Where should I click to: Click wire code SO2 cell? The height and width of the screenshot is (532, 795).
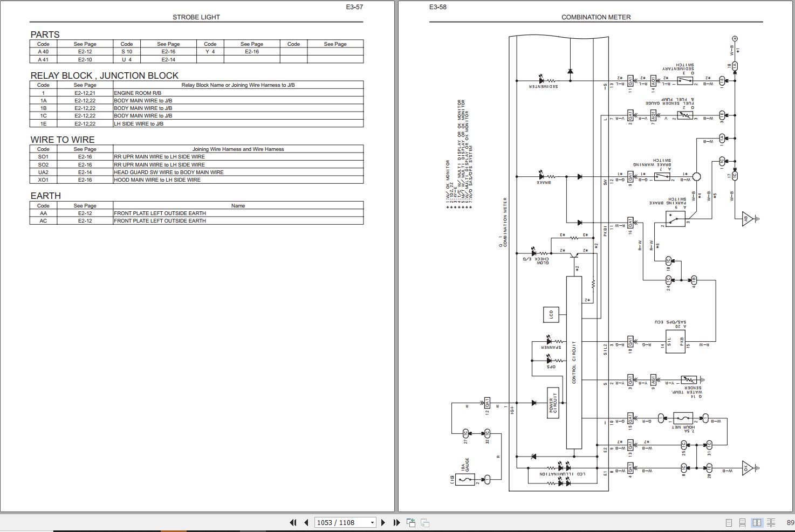tap(43, 165)
